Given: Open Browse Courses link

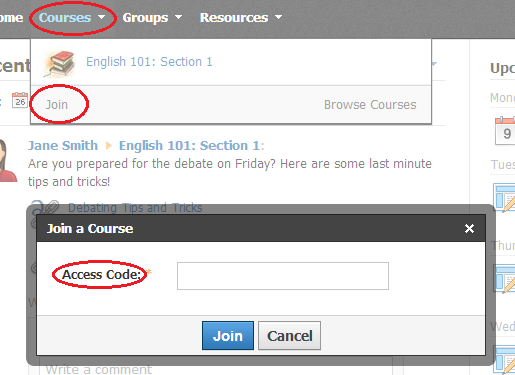Looking at the screenshot, I should tap(370, 105).
